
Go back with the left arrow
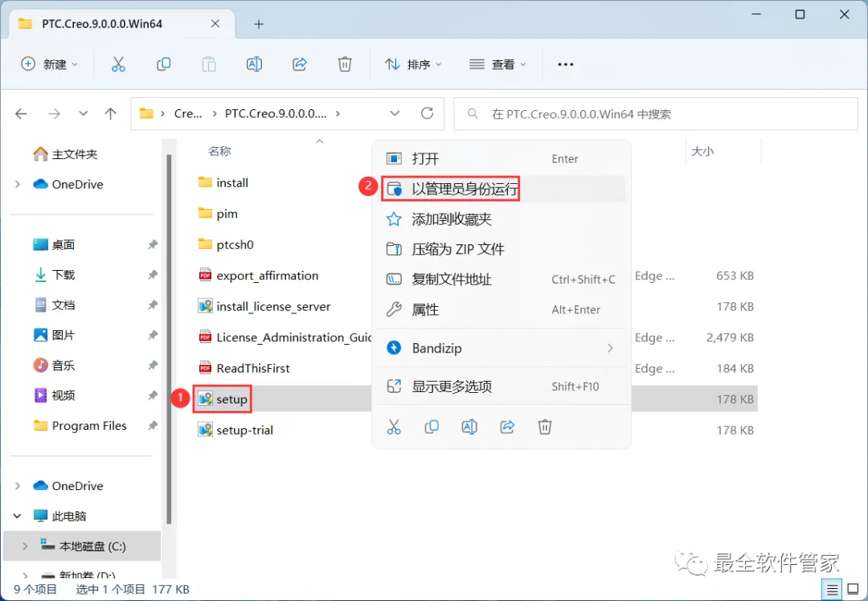(x=21, y=114)
